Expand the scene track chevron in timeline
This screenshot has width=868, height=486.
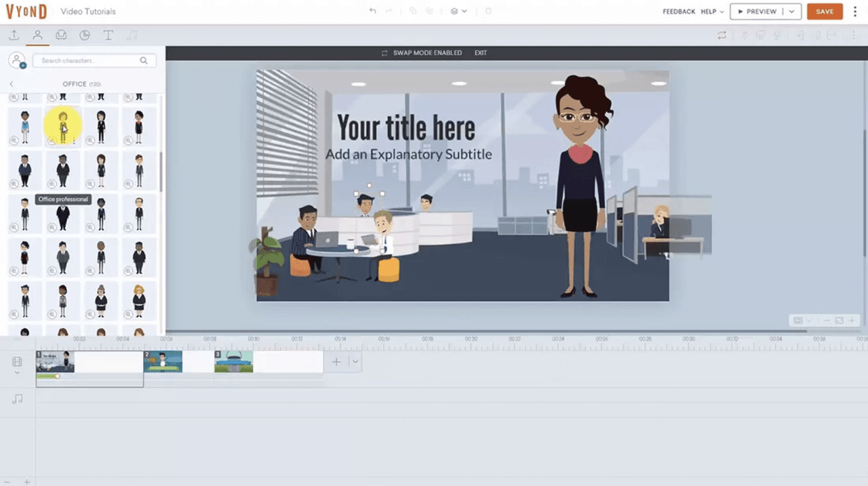[18, 373]
